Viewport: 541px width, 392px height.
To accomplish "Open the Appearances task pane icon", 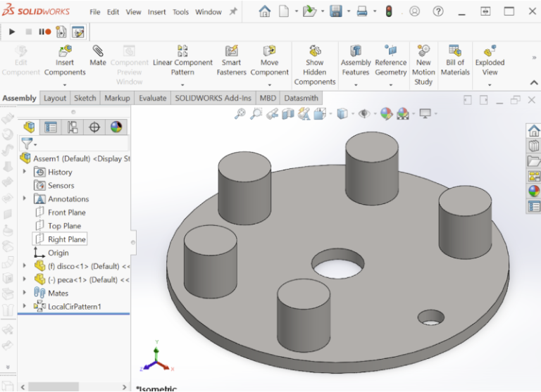I will [534, 191].
